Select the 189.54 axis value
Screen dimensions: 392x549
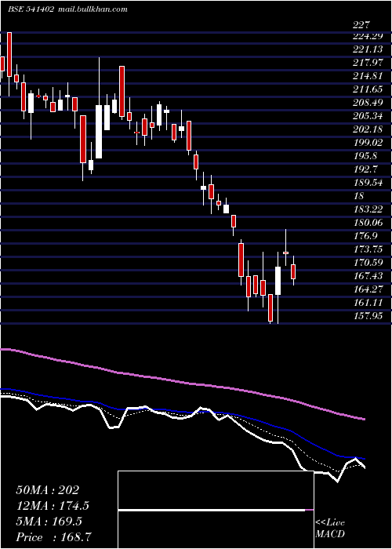[x=368, y=182]
